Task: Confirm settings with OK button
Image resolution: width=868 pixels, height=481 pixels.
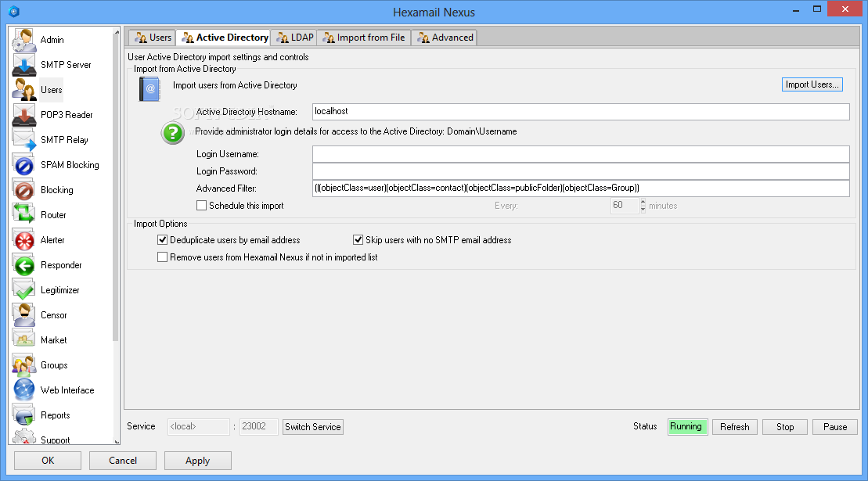Action: pyautogui.click(x=48, y=461)
